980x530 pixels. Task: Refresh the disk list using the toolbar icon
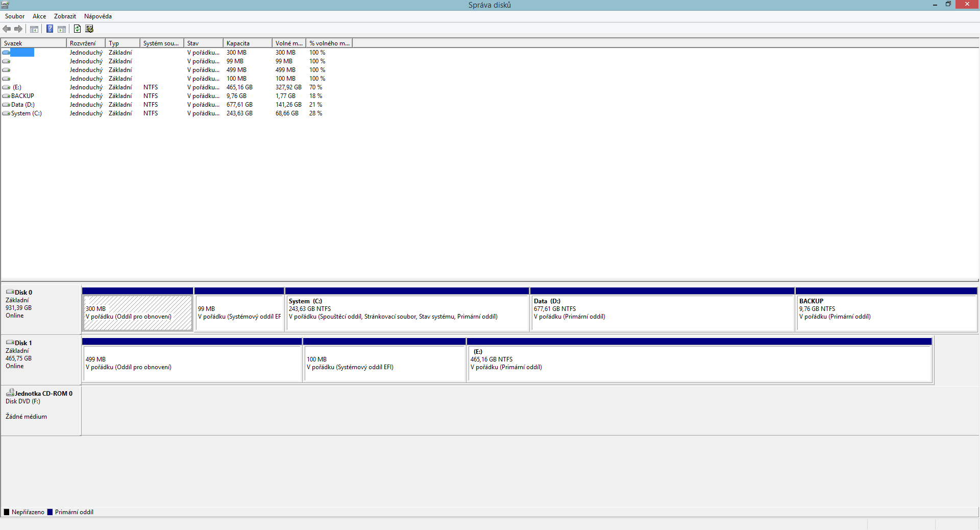[77, 29]
